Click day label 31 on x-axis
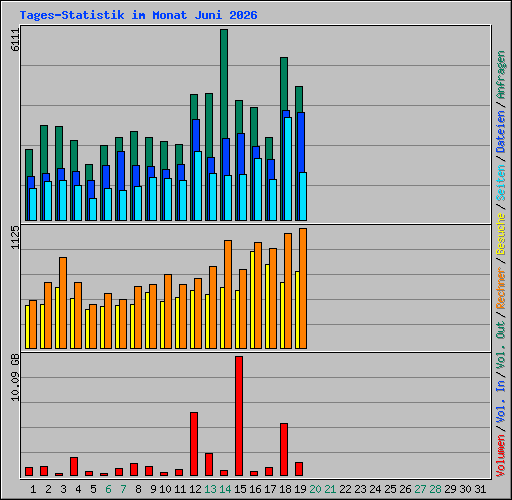The width and height of the screenshot is (512, 500). point(480,489)
